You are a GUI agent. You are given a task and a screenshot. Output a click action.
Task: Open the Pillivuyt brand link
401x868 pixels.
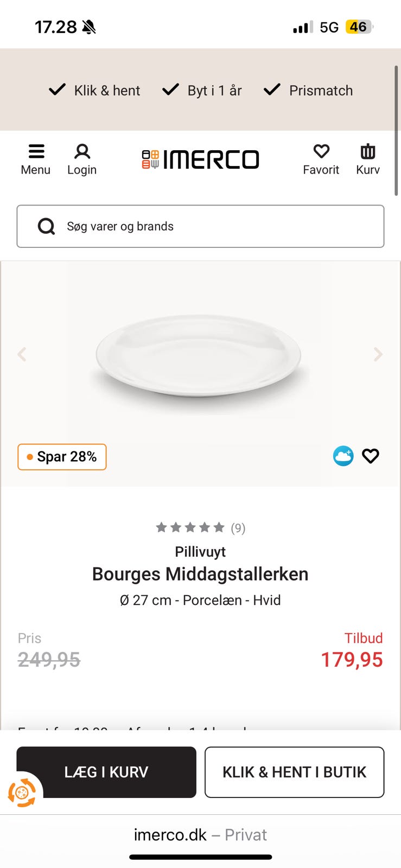[200, 552]
